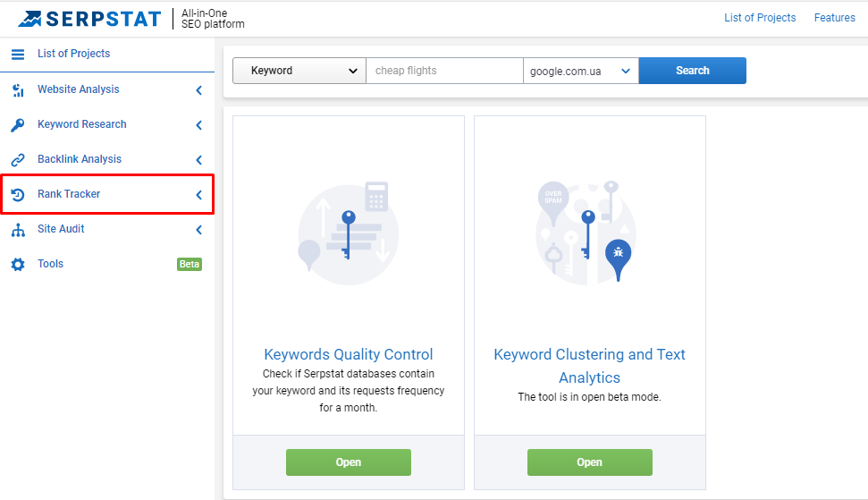This screenshot has width=868, height=500.
Task: Click the 'All-in-One SEO platform' tagline
Action: tap(213, 19)
